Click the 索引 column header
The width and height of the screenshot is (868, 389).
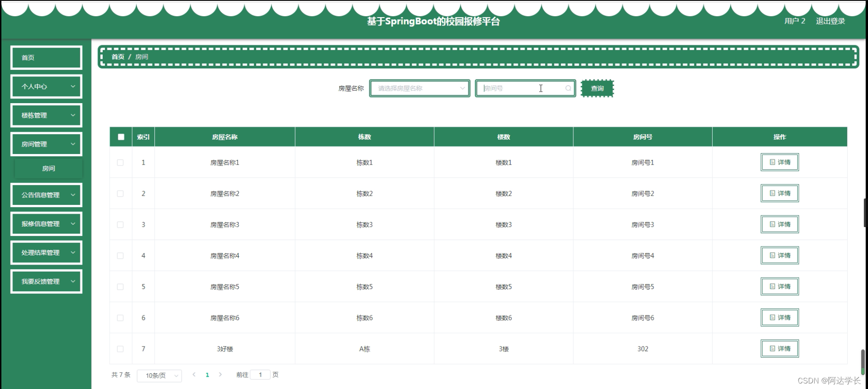tap(143, 137)
